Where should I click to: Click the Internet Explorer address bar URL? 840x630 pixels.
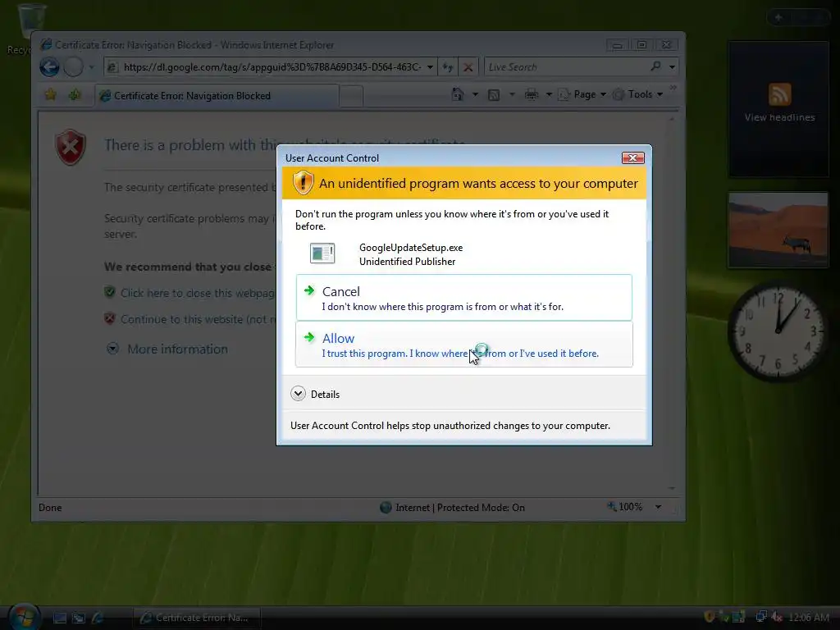[272, 67]
